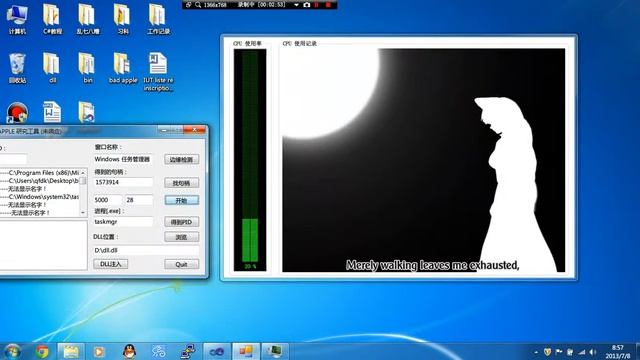Click the process list scrollbar down arrow

(x=83, y=213)
